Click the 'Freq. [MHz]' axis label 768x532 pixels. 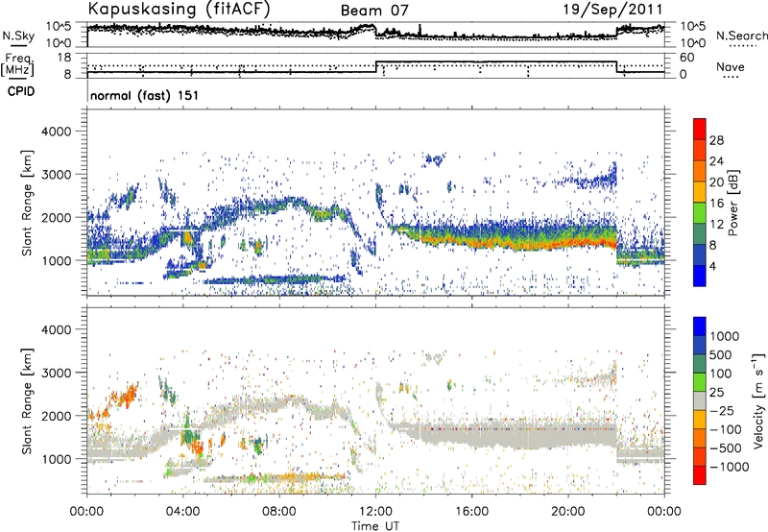(17, 64)
